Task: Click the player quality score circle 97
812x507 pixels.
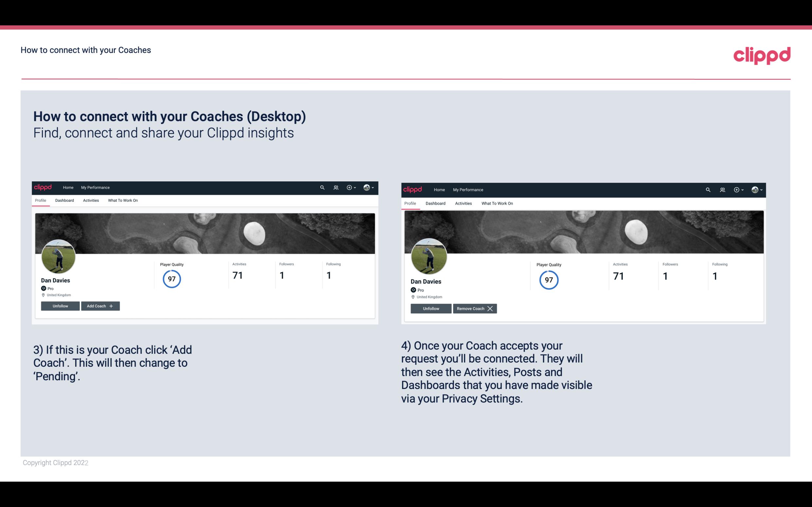Action: click(x=171, y=279)
